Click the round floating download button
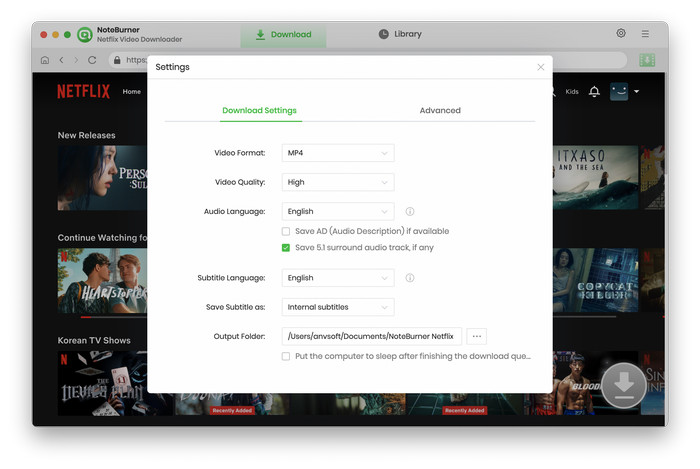The image size is (700, 469). (624, 385)
